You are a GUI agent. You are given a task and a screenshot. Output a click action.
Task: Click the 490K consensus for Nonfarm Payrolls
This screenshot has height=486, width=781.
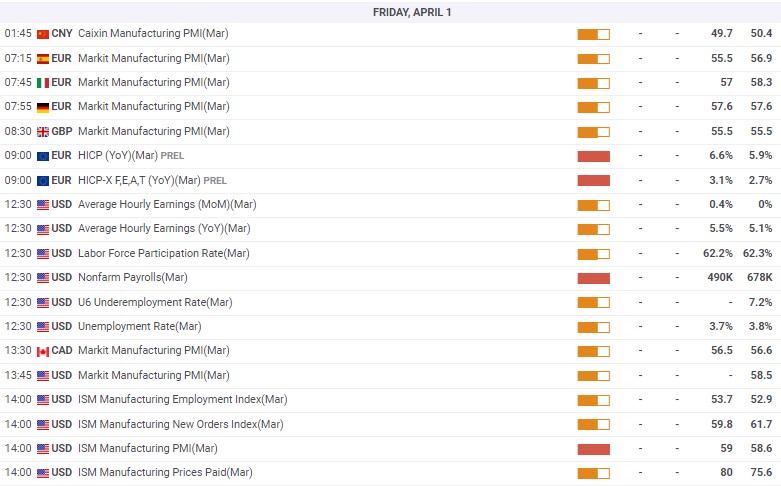[720, 277]
